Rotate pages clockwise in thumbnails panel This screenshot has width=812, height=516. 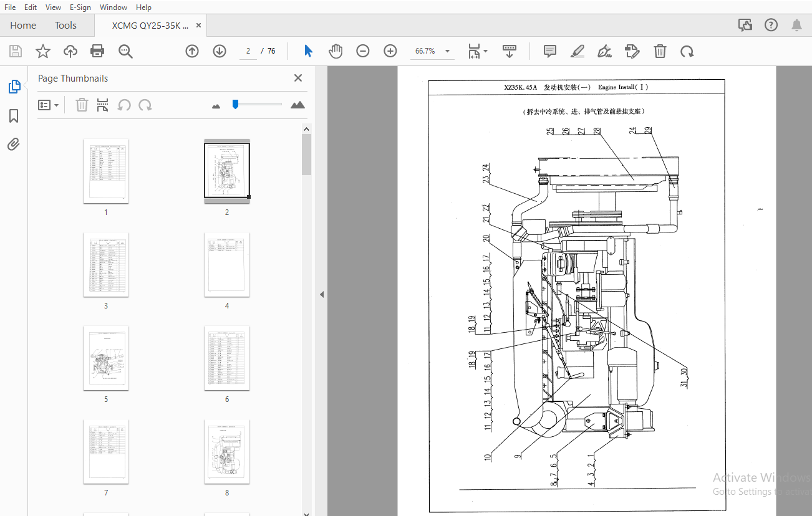click(145, 105)
